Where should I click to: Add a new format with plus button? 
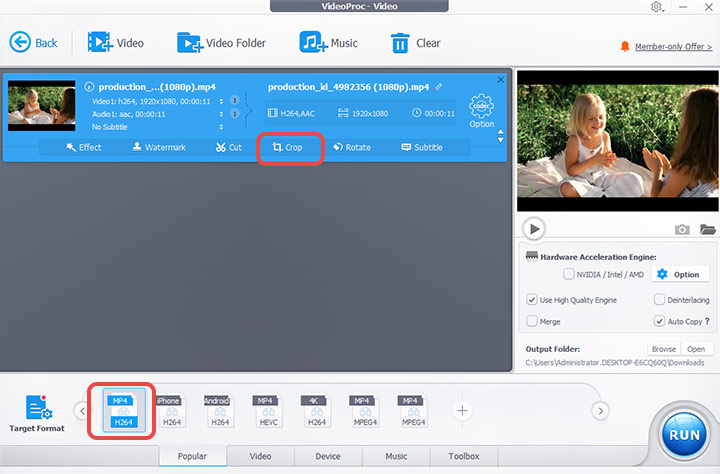coord(462,411)
